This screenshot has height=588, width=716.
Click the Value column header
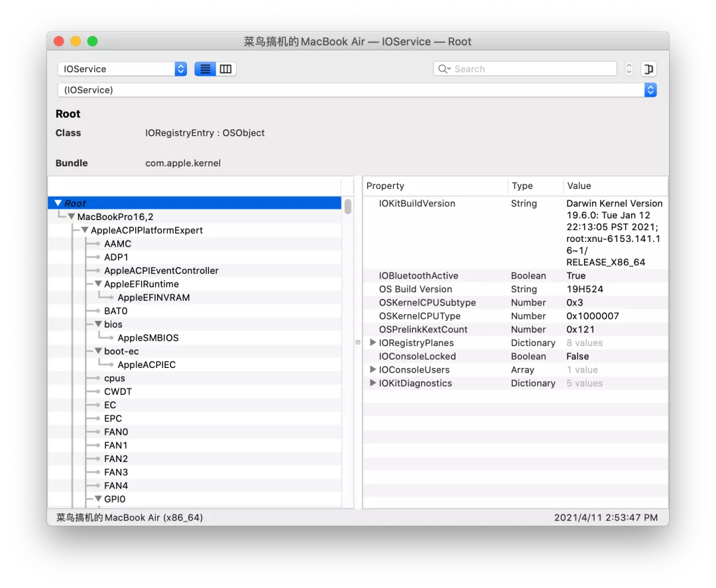(615, 186)
